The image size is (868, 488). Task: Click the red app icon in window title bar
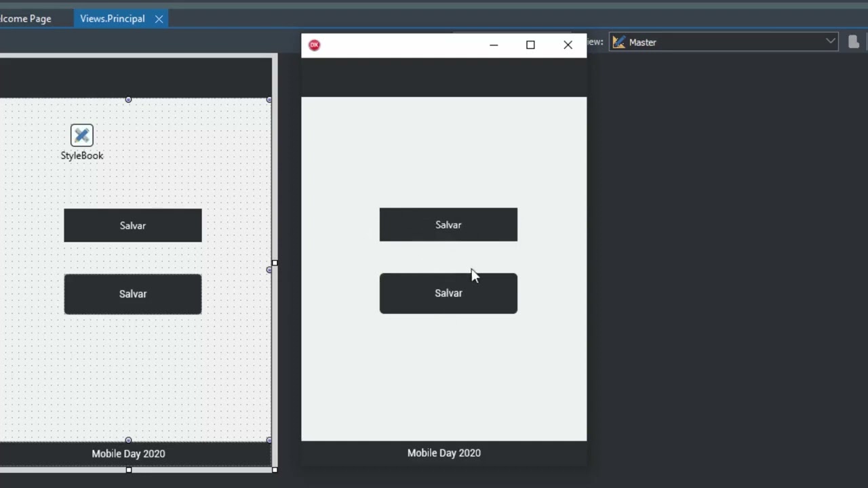[x=314, y=45]
